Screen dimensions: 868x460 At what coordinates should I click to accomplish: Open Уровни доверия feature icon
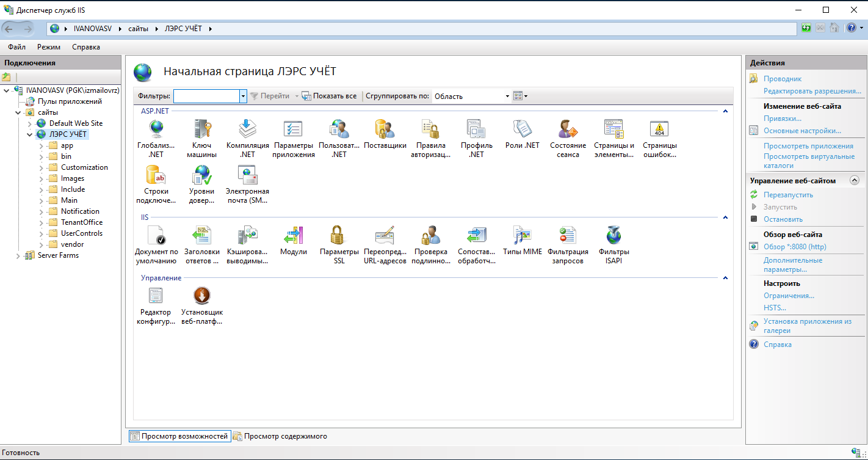[201, 175]
